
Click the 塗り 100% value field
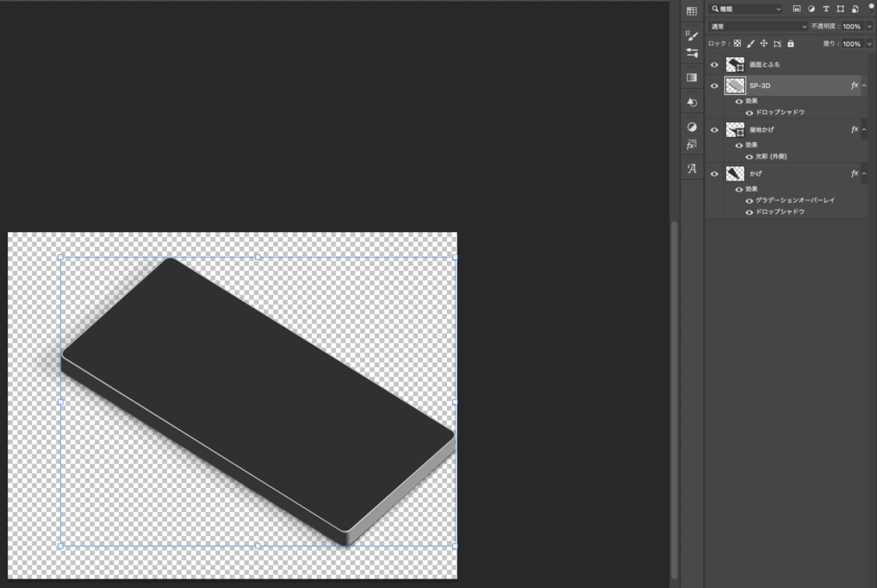852,44
